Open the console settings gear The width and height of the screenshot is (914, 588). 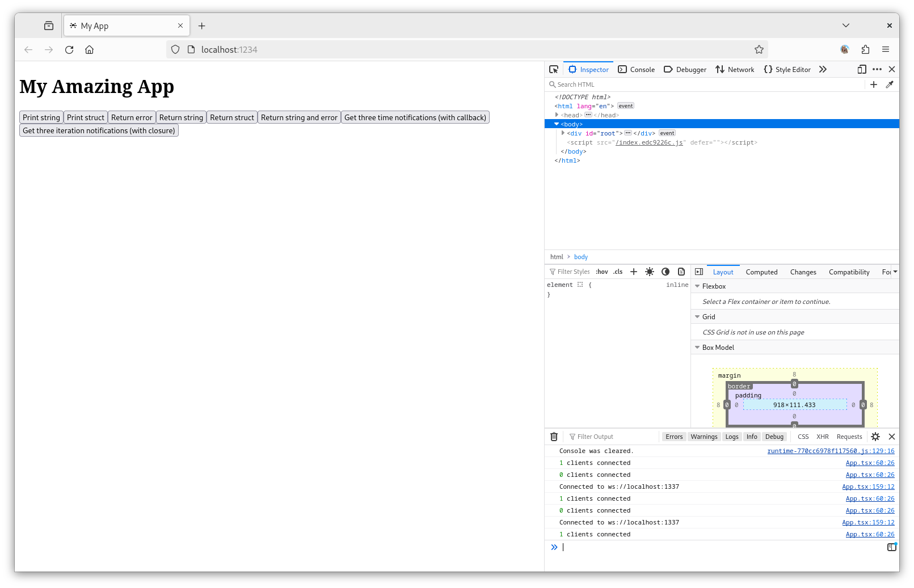click(875, 437)
